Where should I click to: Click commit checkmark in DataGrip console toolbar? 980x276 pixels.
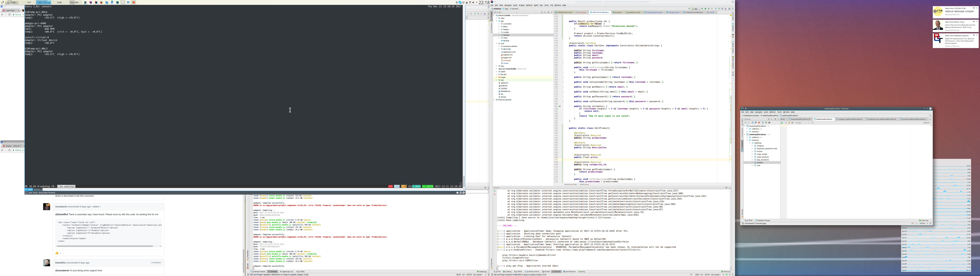805,123
